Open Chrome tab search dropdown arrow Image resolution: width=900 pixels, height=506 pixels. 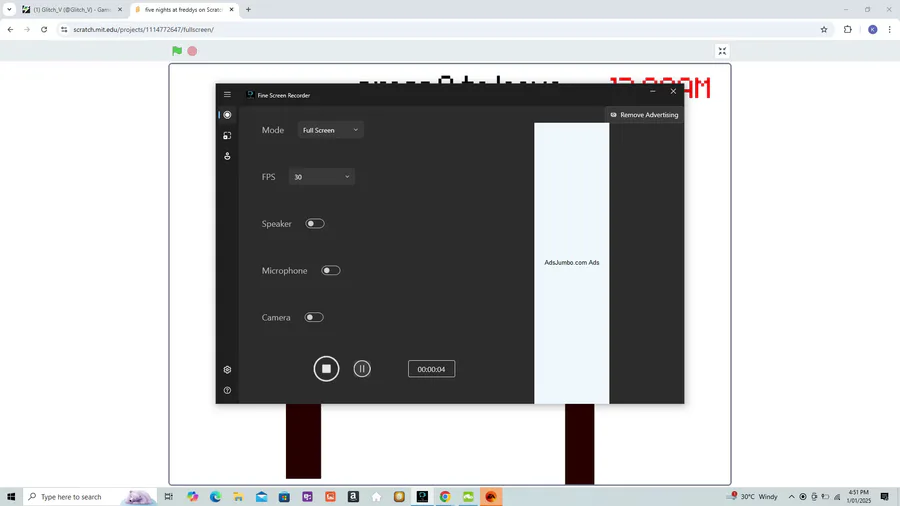(9, 9)
